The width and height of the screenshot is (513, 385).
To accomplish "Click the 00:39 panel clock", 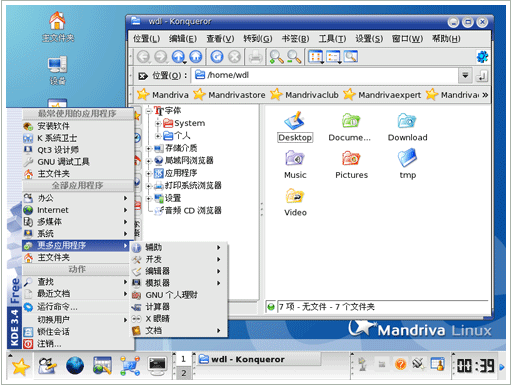I will [475, 366].
